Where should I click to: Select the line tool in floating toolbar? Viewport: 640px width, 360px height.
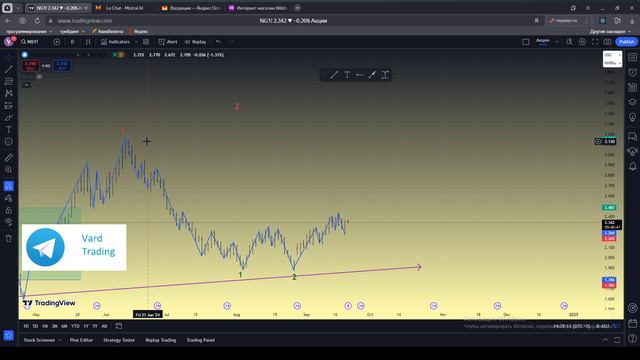pyautogui.click(x=334, y=75)
